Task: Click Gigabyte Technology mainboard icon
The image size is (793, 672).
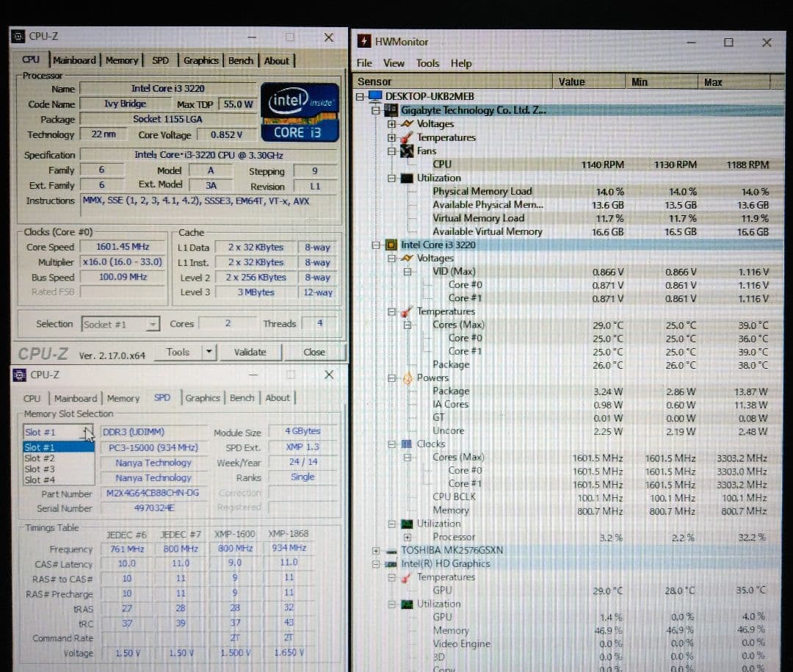Action: (x=391, y=110)
